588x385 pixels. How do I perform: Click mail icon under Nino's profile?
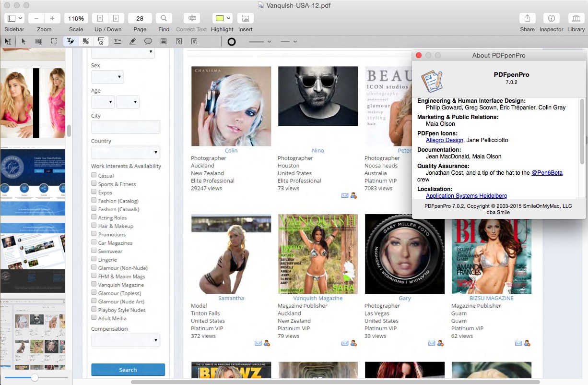pyautogui.click(x=345, y=195)
